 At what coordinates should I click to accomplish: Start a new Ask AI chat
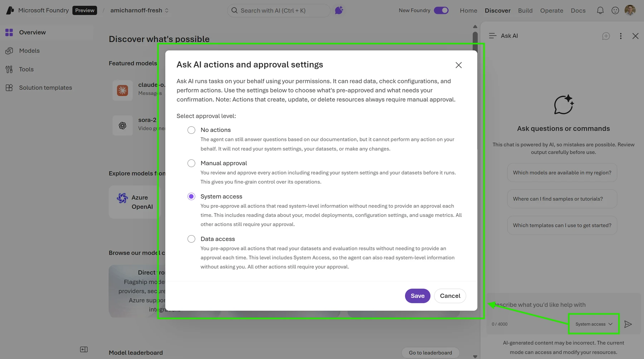pos(606,36)
